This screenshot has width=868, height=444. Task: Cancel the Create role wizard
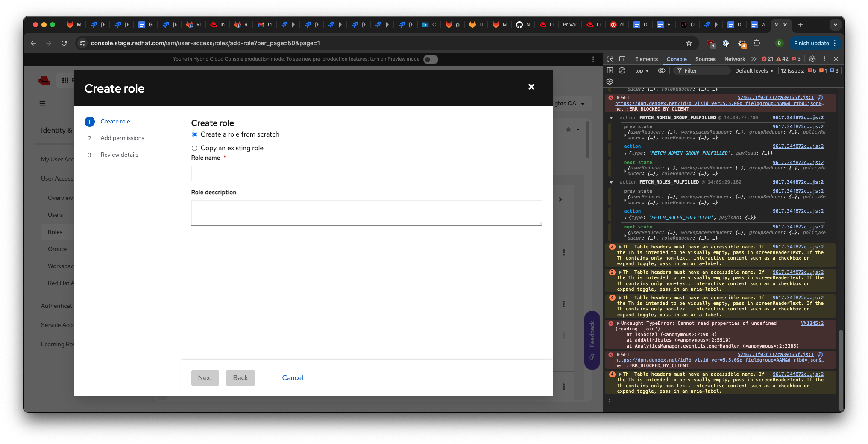(293, 378)
